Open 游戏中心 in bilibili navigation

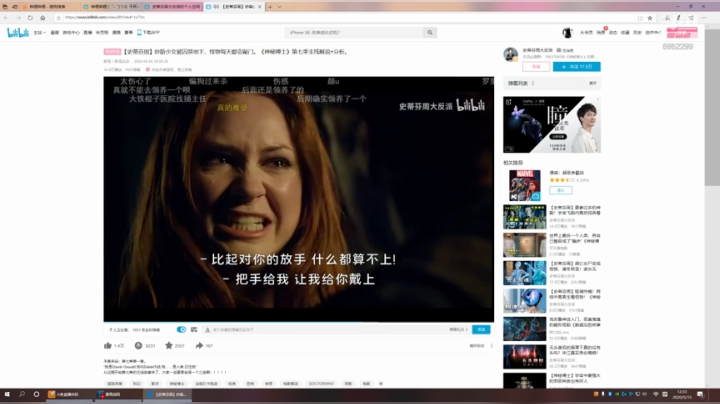point(71,33)
